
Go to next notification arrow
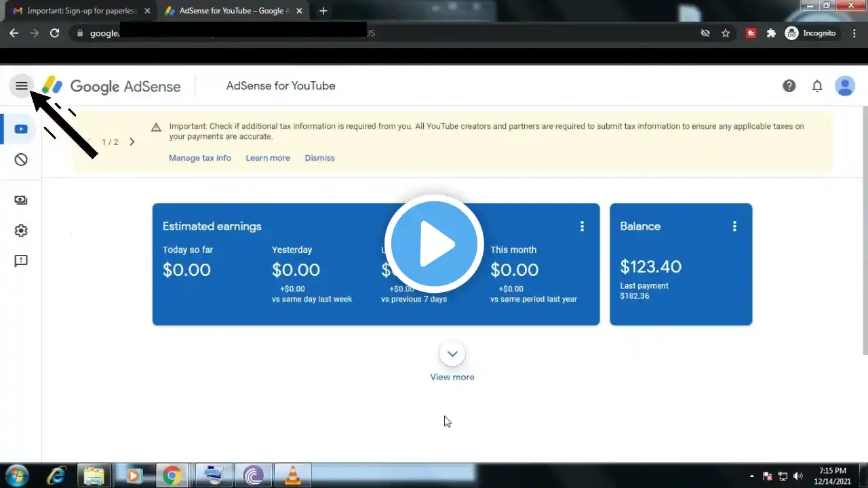click(x=132, y=142)
